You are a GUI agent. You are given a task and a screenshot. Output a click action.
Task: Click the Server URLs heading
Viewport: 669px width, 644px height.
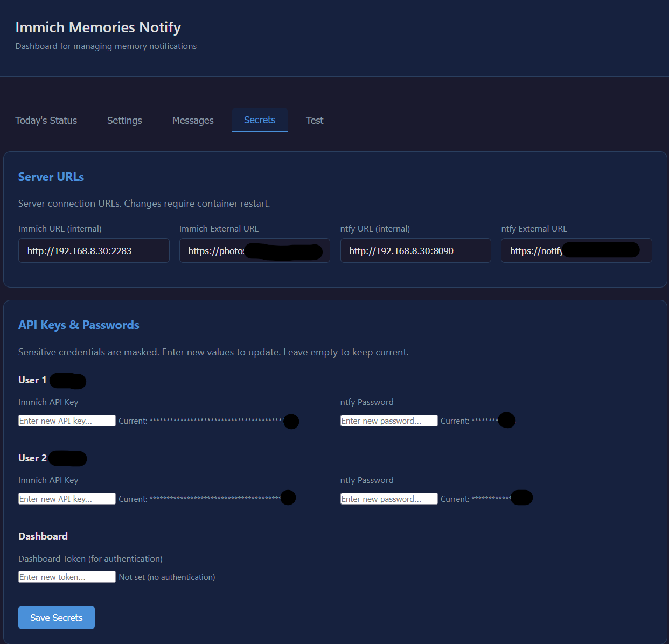pos(51,177)
